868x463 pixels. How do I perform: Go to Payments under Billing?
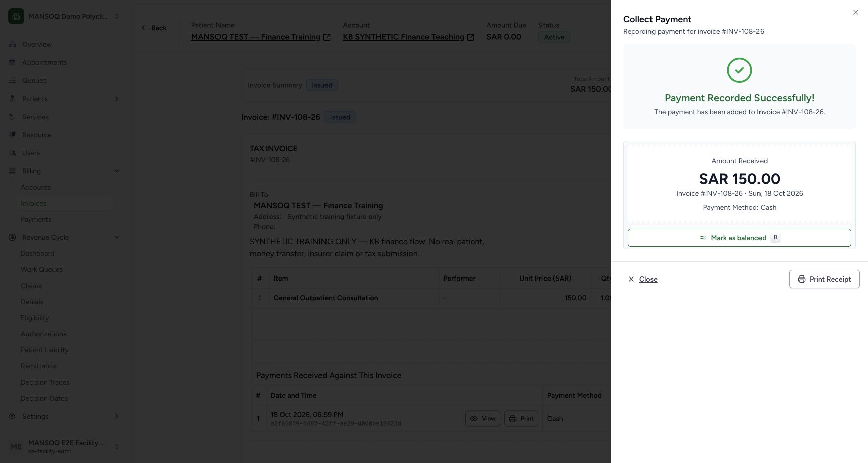tap(36, 219)
